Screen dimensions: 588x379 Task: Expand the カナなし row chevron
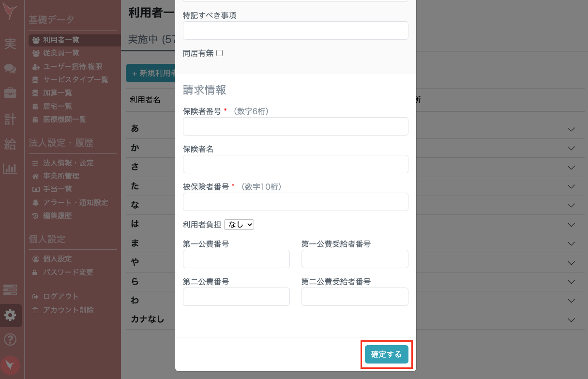571,319
